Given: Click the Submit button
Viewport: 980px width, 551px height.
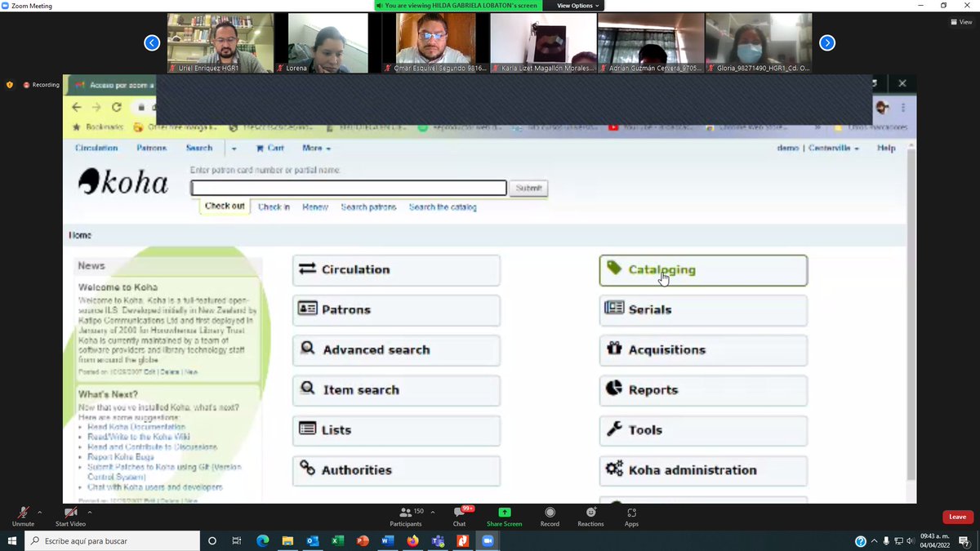Looking at the screenshot, I should 528,189.
